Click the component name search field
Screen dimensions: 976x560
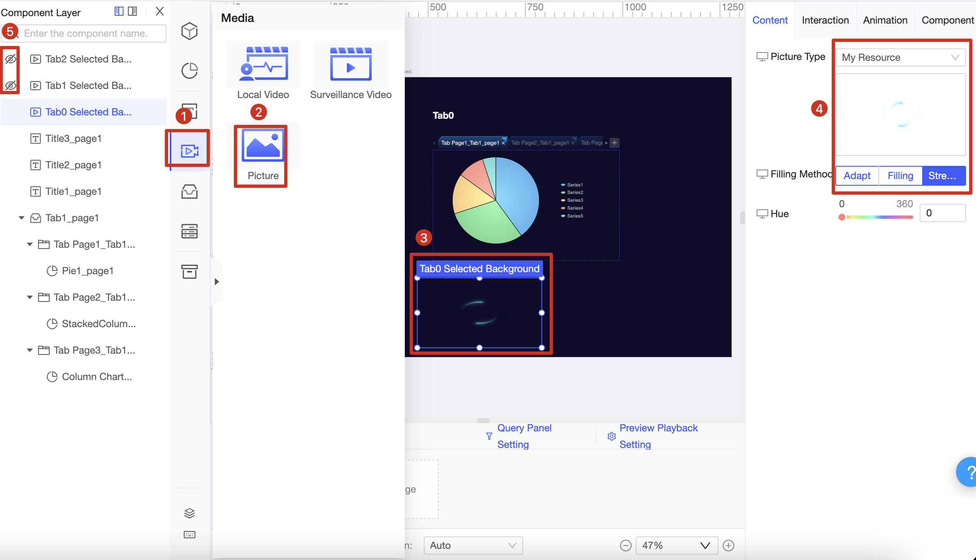(x=92, y=33)
